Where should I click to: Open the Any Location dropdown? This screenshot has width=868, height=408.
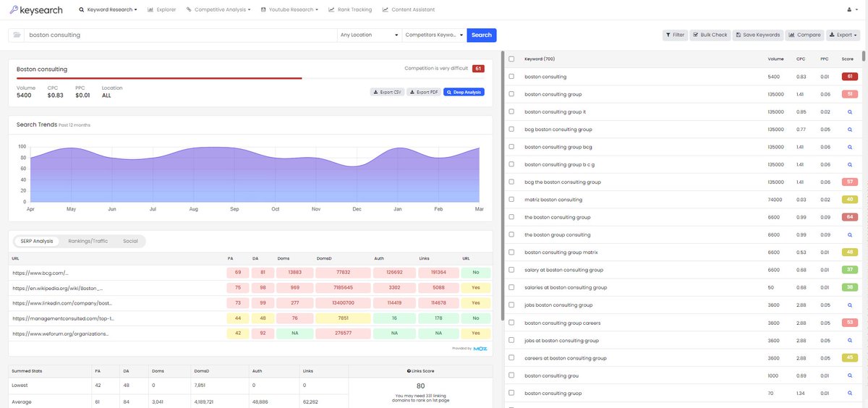370,35
